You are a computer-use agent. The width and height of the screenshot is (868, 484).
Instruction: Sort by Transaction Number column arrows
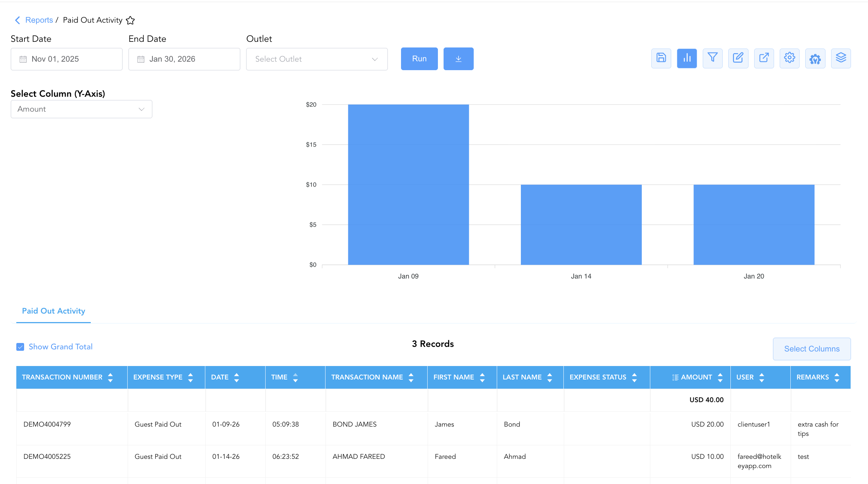coord(110,377)
